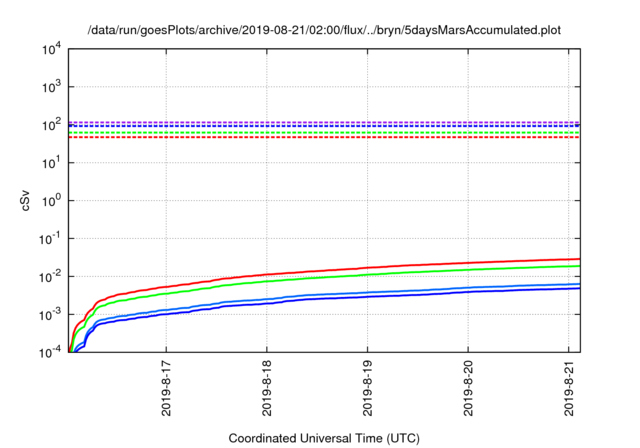Click the 10^0 y-axis tick label
Image resolution: width=640 pixels, height=448 pixels.
pos(52,201)
